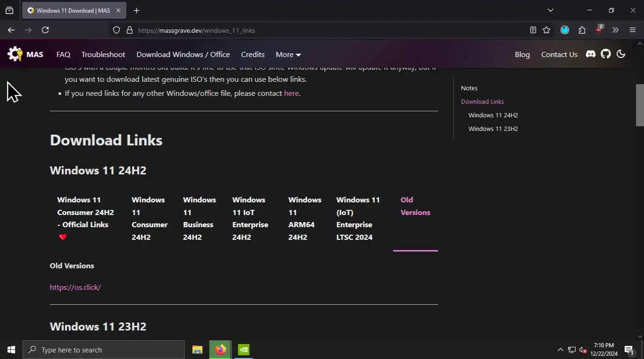Screen dimensions: 644x359
Task: Select Consumer 24H2 Official Links tab
Action: pyautogui.click(x=86, y=218)
